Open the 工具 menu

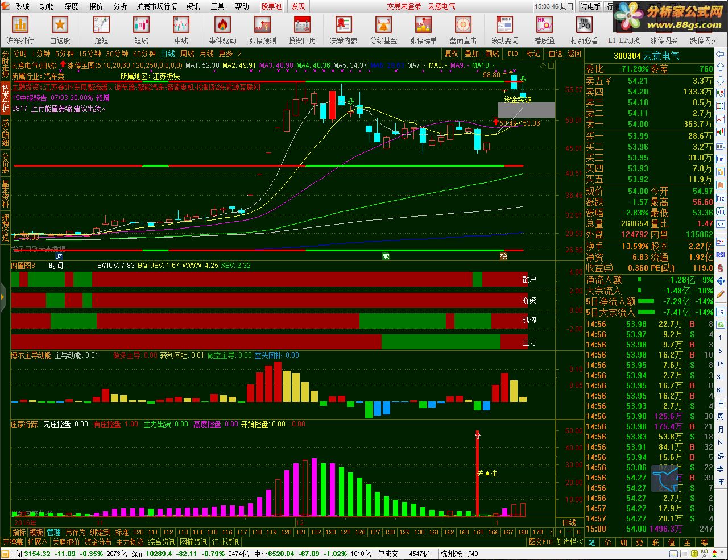tap(218, 6)
